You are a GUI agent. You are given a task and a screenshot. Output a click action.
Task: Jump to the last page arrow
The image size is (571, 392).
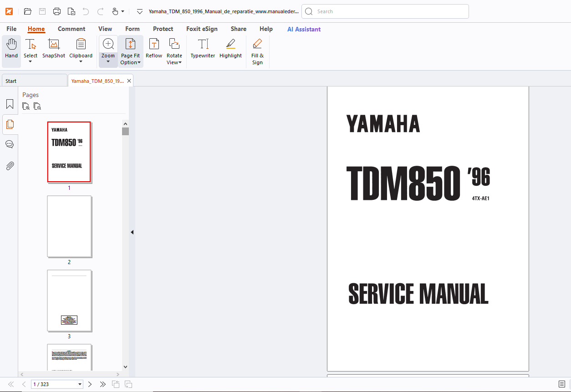click(102, 384)
